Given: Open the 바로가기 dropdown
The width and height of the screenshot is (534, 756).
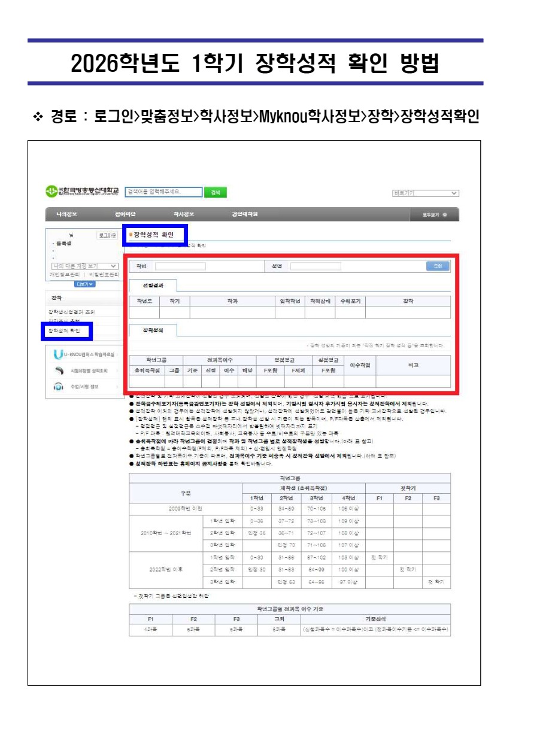Looking at the screenshot, I should 425,193.
